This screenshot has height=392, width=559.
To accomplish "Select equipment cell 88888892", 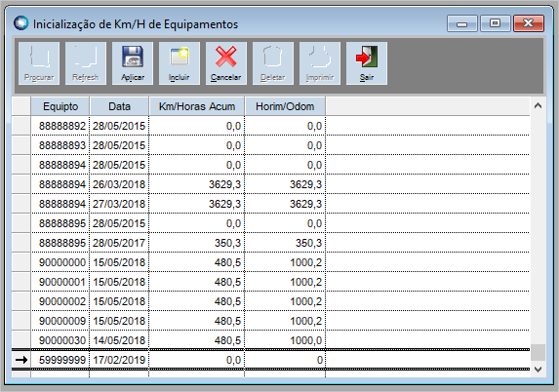I will [60, 126].
